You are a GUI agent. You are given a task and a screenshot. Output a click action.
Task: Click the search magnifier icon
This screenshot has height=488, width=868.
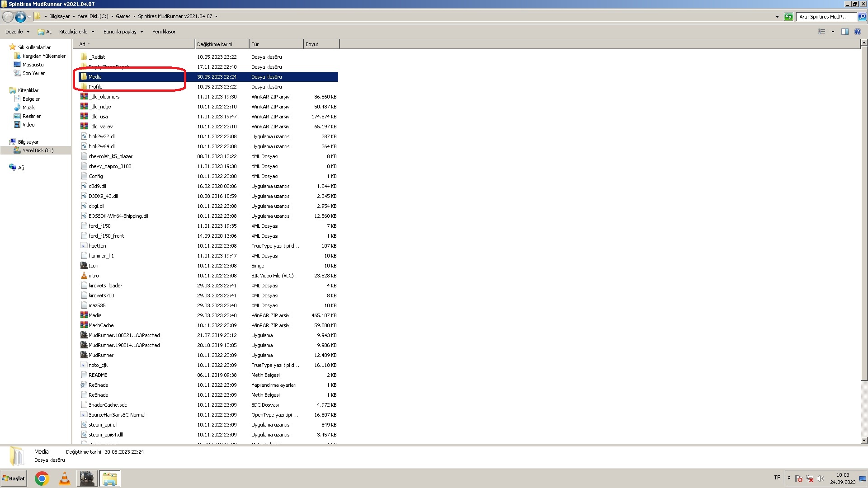tap(862, 17)
